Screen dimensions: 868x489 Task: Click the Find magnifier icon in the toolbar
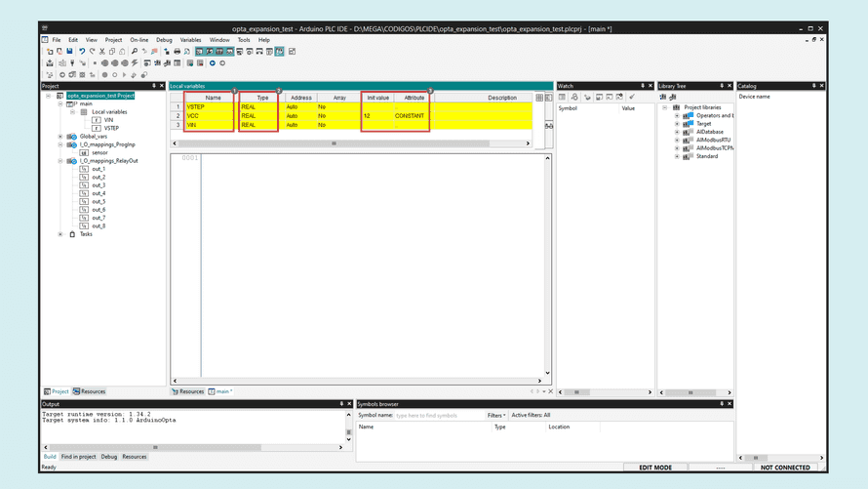pos(135,52)
